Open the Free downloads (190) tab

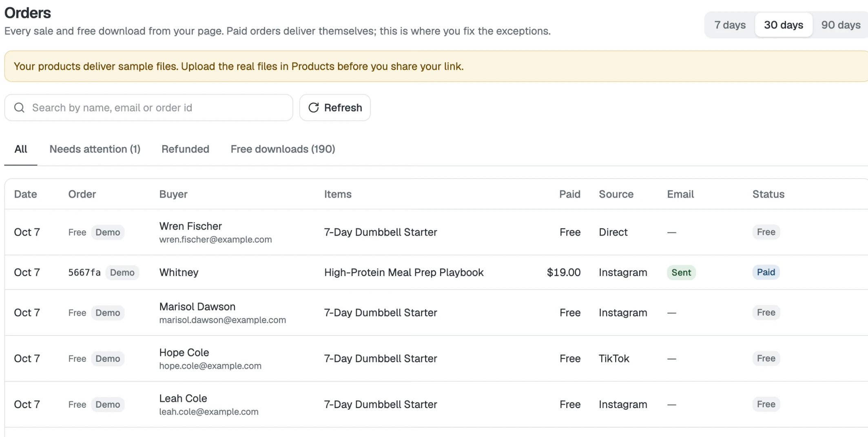(283, 149)
